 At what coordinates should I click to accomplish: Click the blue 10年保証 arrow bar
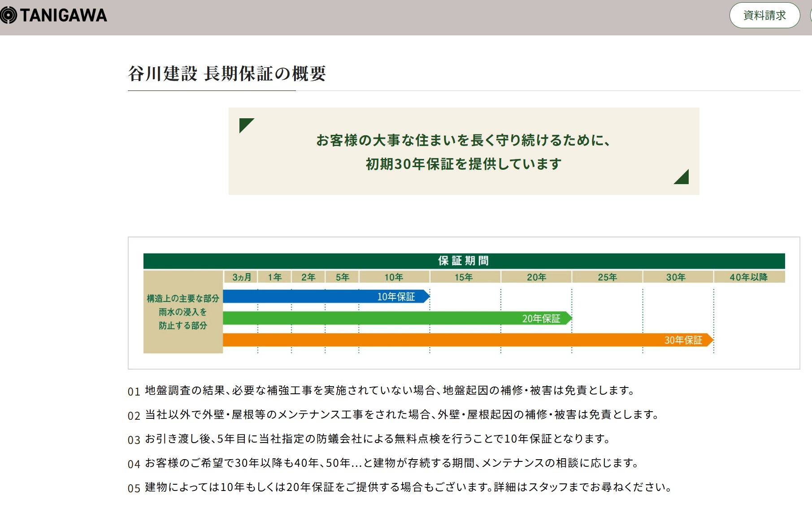tap(326, 297)
